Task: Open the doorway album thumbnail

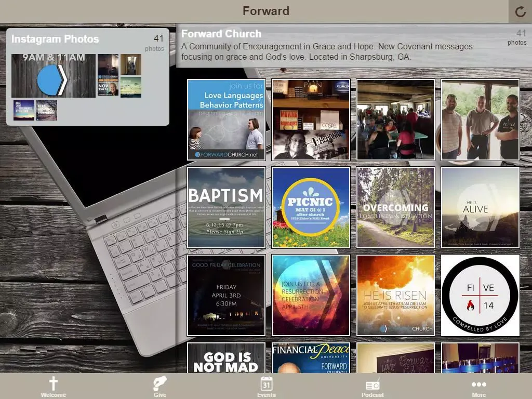Action: (131, 64)
